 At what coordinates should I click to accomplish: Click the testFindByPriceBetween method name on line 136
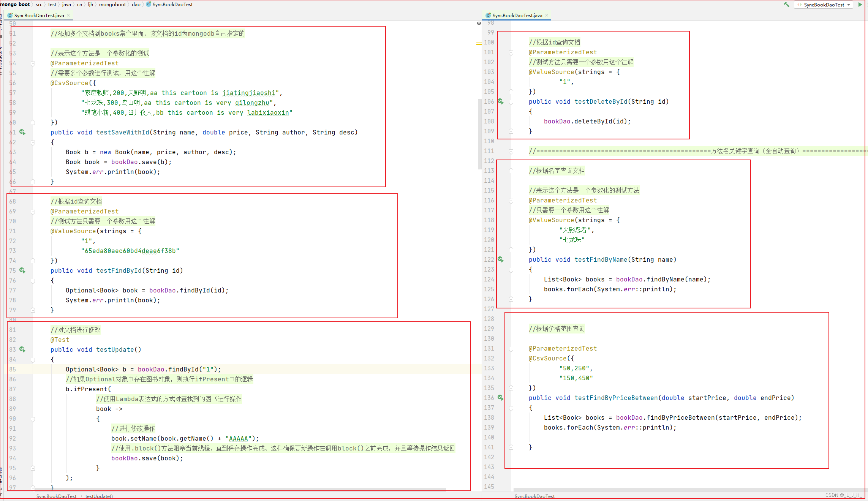tap(616, 398)
